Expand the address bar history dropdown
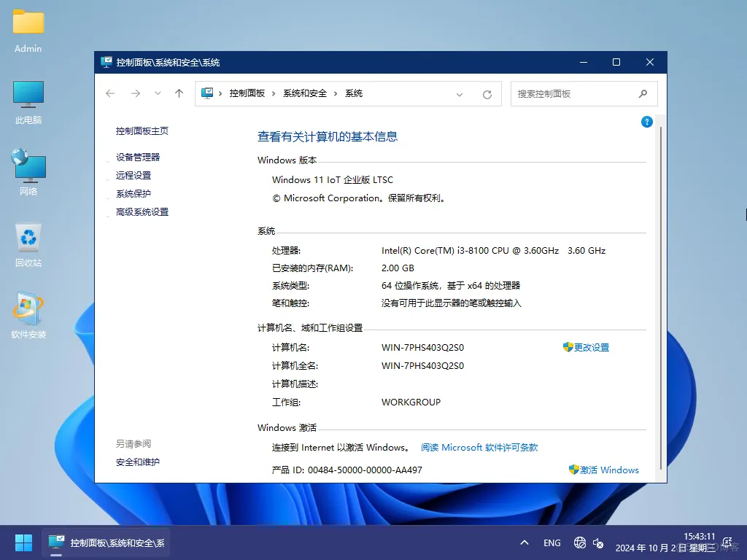747x560 pixels. tap(460, 94)
